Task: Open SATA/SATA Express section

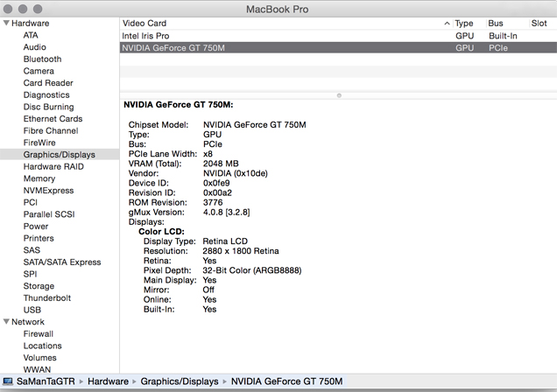Action: coord(62,262)
